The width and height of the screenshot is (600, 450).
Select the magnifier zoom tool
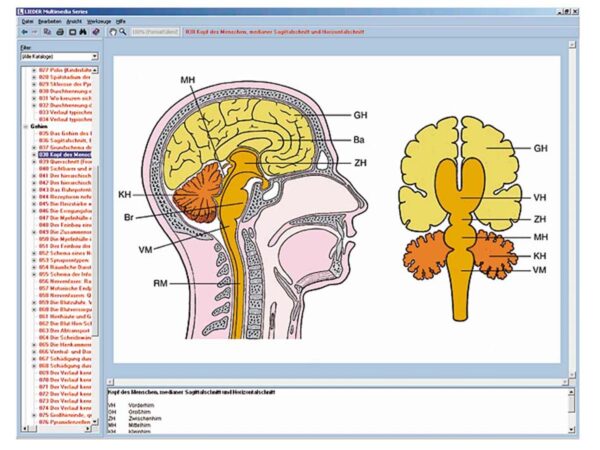click(122, 32)
